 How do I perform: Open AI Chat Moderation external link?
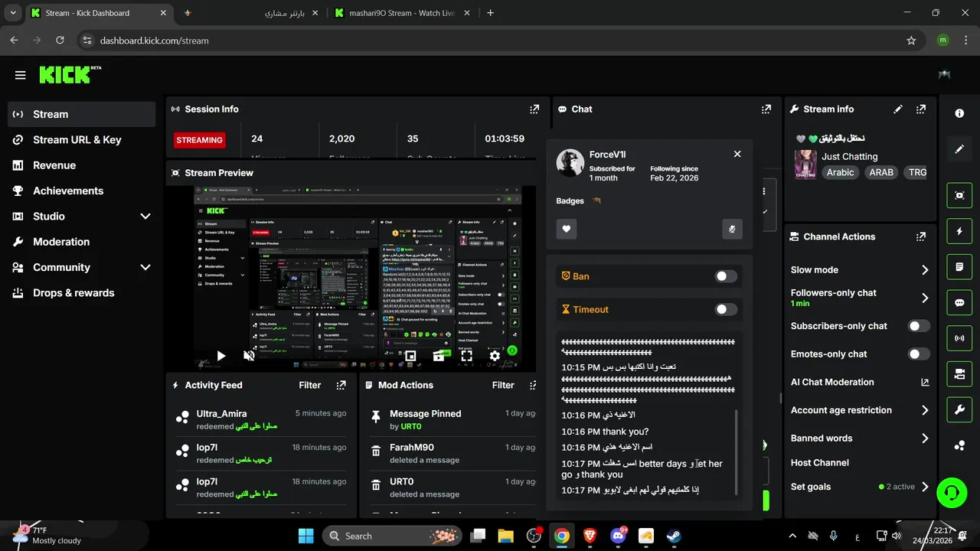pos(925,382)
